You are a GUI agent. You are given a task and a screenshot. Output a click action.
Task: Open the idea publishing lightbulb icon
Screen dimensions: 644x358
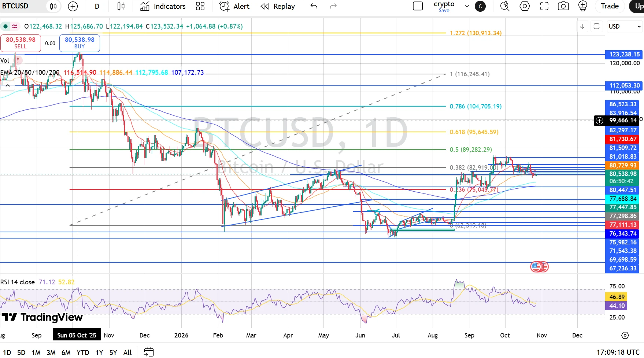pyautogui.click(x=583, y=6)
